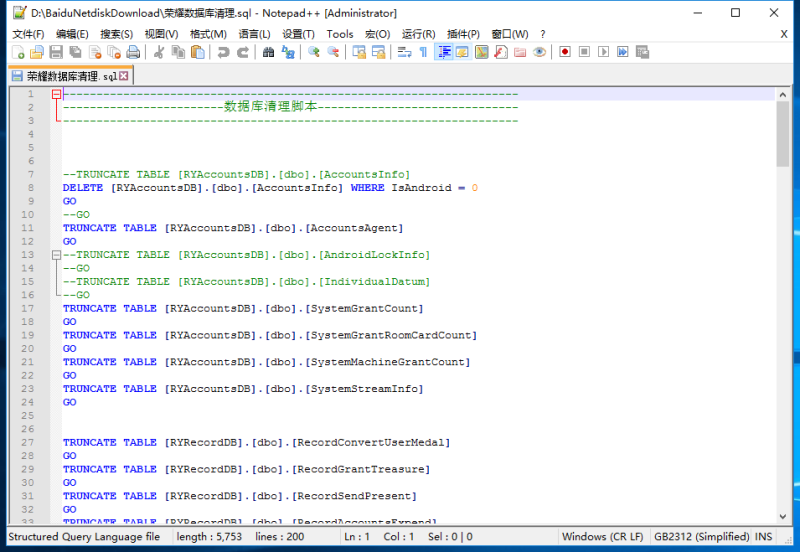Click the vertical scrollbar up arrow
The image size is (800, 552).
(x=783, y=94)
